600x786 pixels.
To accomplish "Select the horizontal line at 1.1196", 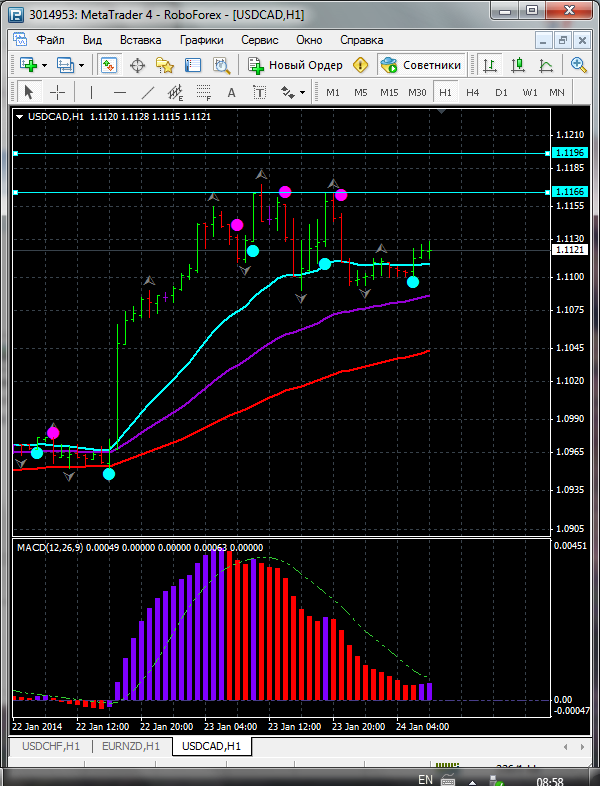I will (x=282, y=153).
